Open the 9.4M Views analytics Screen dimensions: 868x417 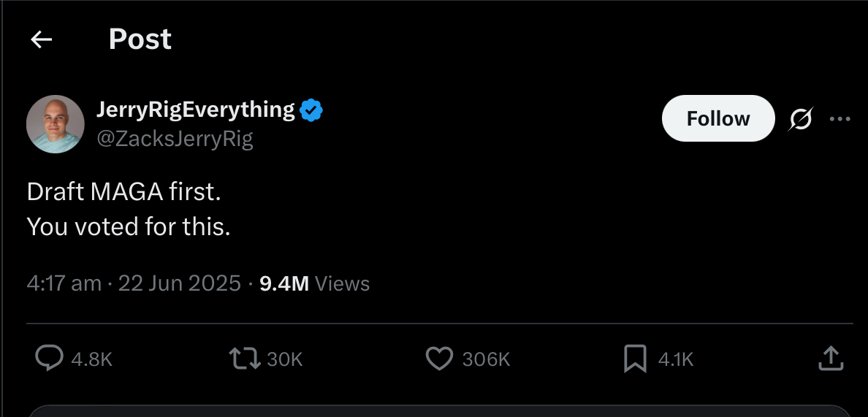(314, 283)
